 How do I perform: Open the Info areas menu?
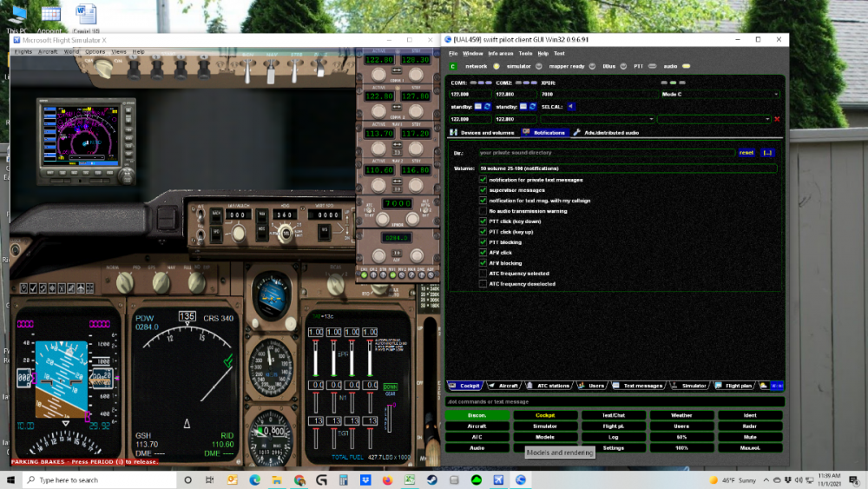click(x=500, y=53)
